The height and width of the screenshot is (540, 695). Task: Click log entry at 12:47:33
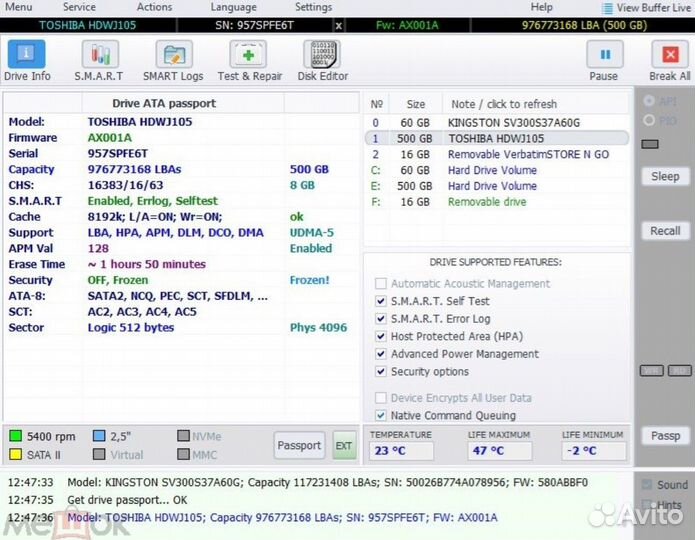(x=298, y=482)
